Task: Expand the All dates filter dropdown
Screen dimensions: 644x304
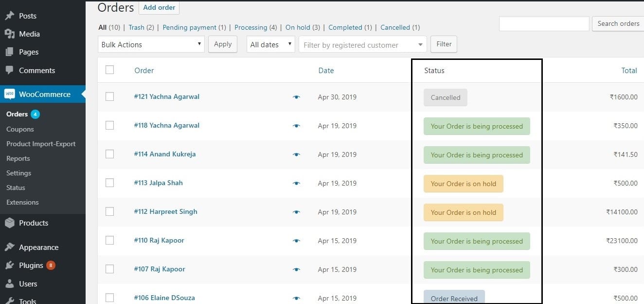Action: click(270, 44)
